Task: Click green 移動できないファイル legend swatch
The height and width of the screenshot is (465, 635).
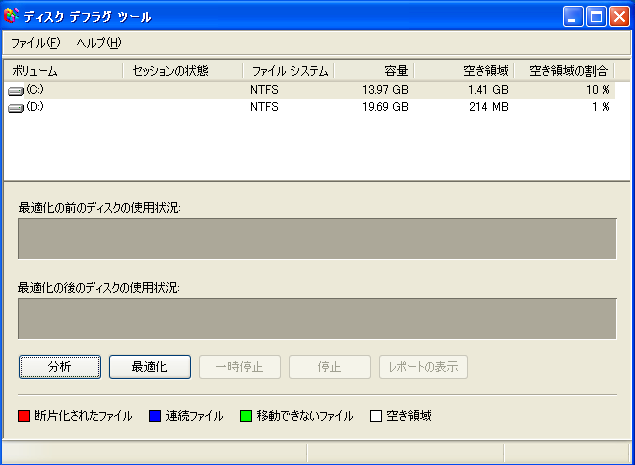Action: coord(246,416)
